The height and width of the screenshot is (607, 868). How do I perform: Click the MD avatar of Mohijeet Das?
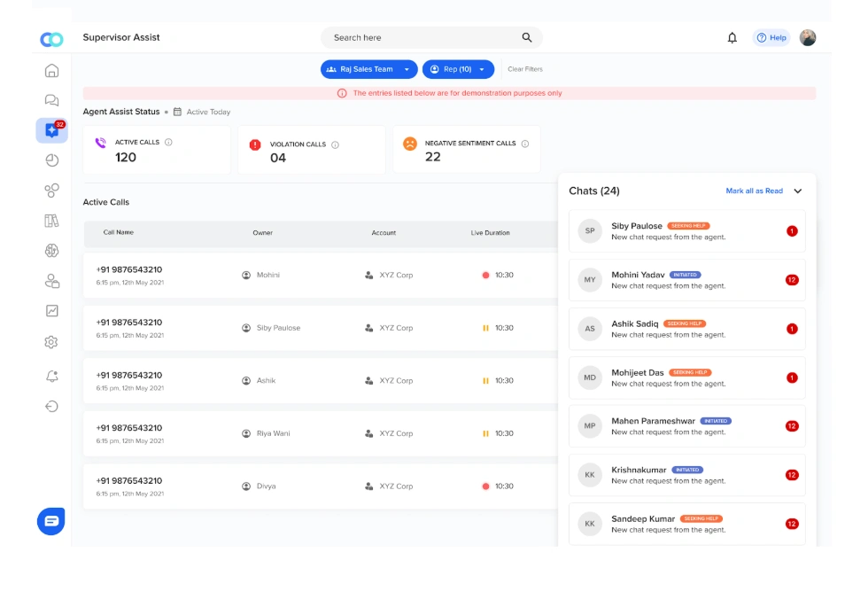click(x=590, y=377)
